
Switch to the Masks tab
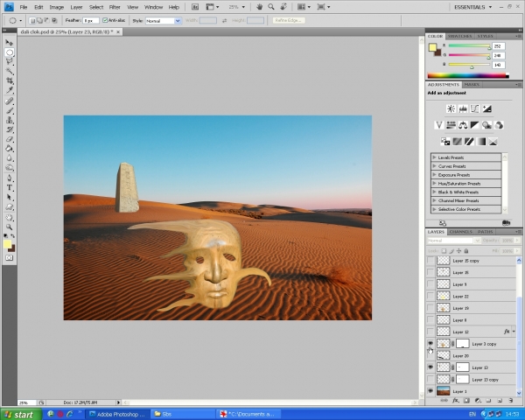[472, 84]
